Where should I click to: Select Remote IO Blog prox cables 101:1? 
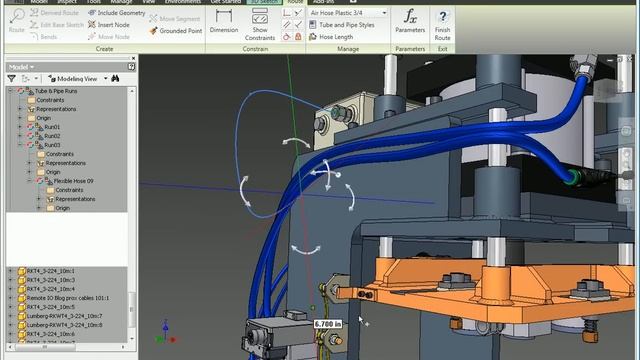[68, 298]
